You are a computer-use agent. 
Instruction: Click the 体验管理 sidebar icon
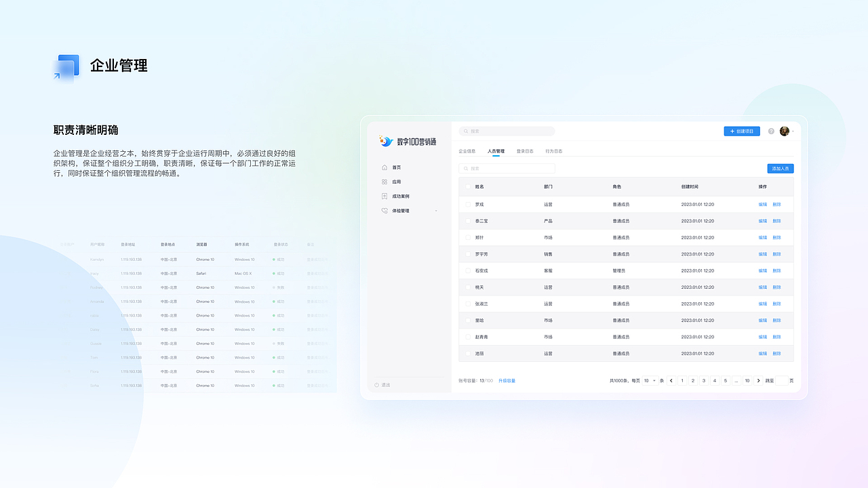point(384,211)
